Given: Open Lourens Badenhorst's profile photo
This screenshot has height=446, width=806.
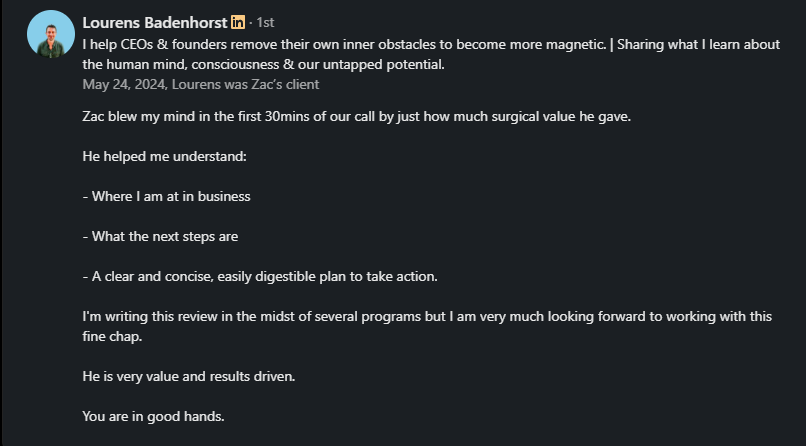Looking at the screenshot, I should [x=51, y=34].
